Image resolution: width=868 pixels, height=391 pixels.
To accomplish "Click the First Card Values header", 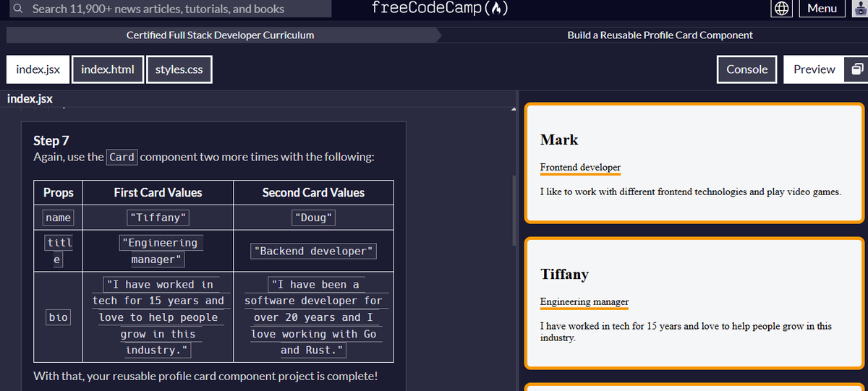I will [158, 192].
